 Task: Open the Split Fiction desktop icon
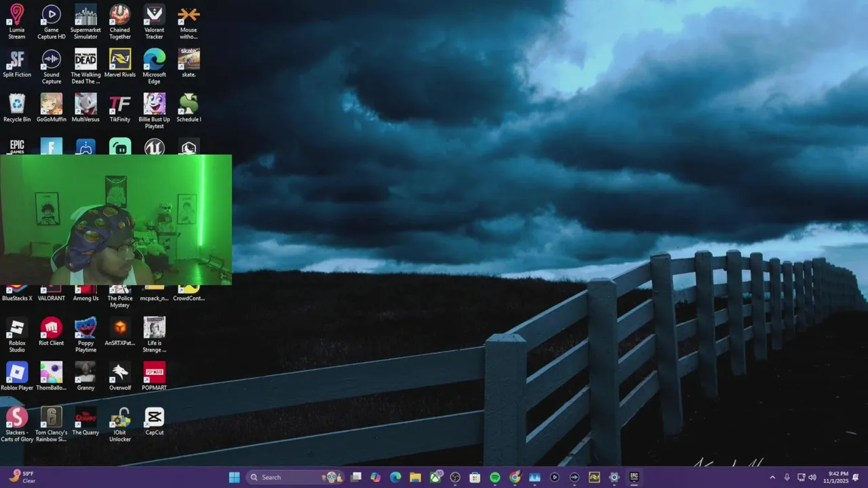coord(17,63)
